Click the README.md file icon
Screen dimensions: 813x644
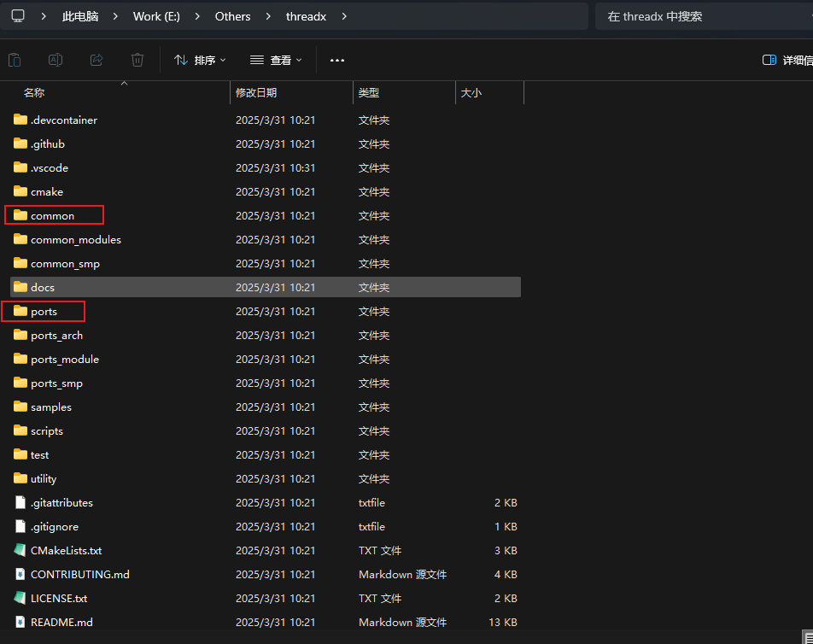click(20, 622)
